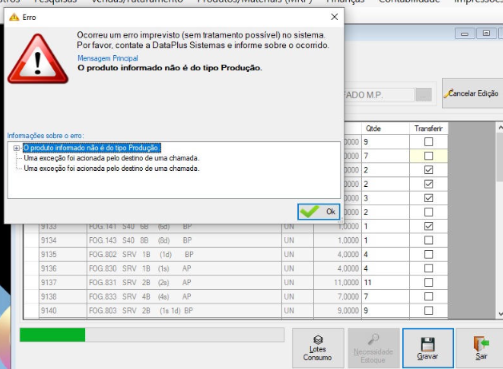Click the Lotes Consumo button
Image resolution: width=503 pixels, height=369 pixels.
(318, 348)
